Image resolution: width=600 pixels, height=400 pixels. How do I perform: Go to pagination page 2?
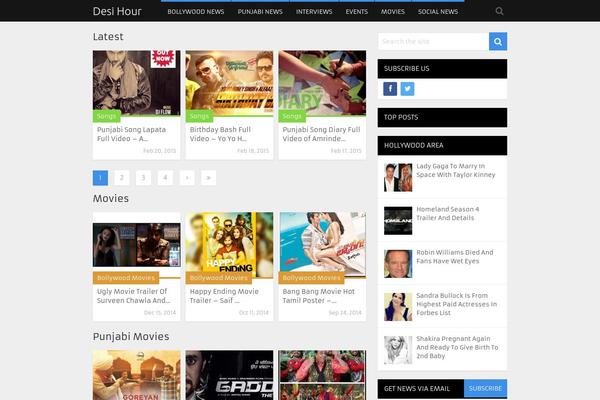pos(122,178)
